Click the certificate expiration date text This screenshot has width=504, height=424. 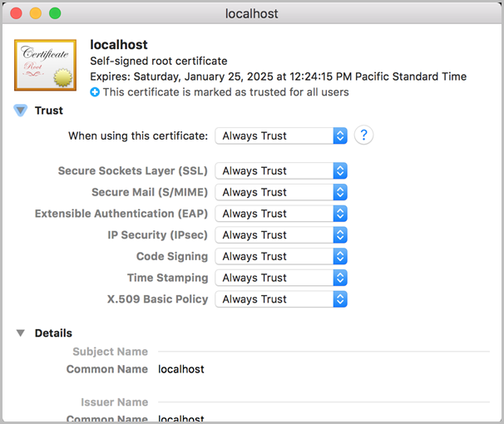point(278,76)
